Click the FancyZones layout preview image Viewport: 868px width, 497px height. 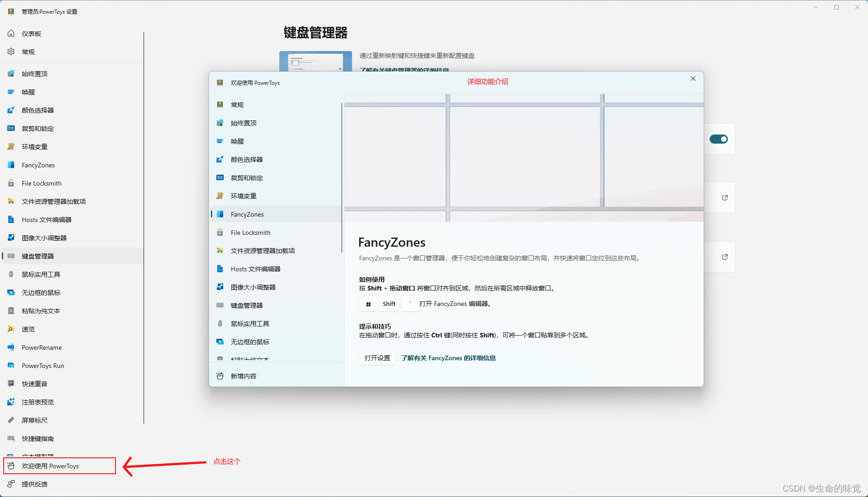[x=524, y=158]
